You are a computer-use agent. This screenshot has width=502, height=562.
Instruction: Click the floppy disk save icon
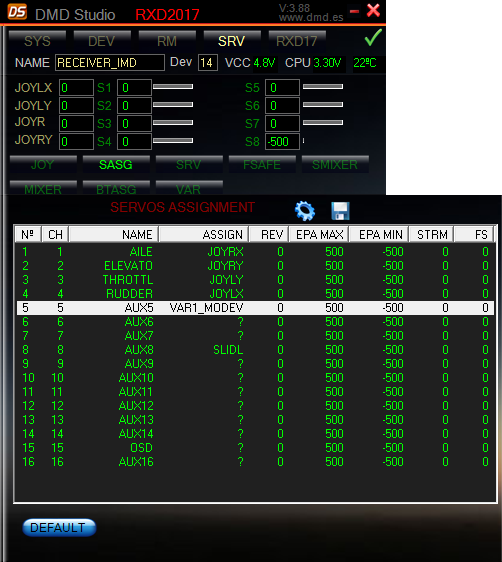[340, 211]
